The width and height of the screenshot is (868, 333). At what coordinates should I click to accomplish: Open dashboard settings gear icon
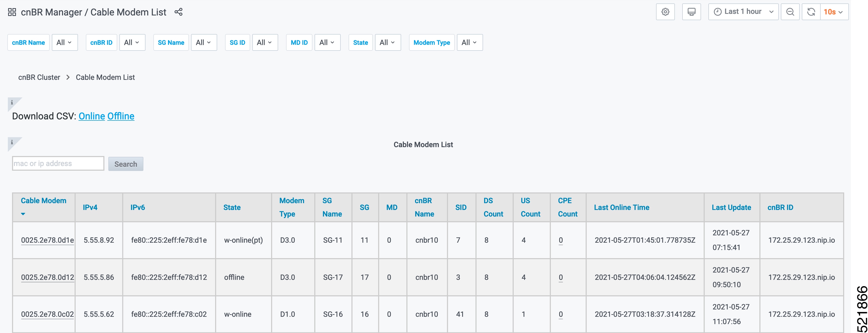pyautogui.click(x=665, y=12)
